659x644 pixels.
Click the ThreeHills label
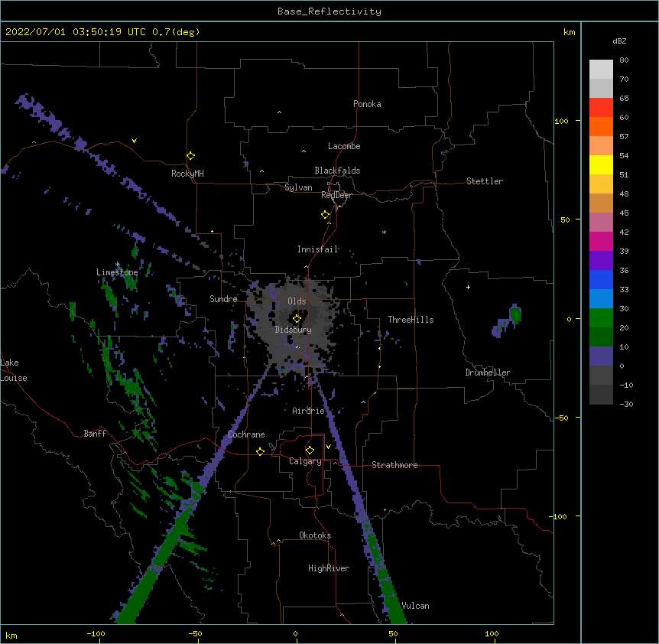pos(411,320)
